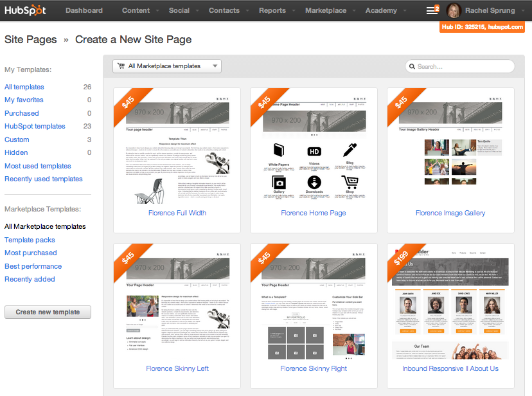Open the Dashboard menu item

tap(84, 10)
